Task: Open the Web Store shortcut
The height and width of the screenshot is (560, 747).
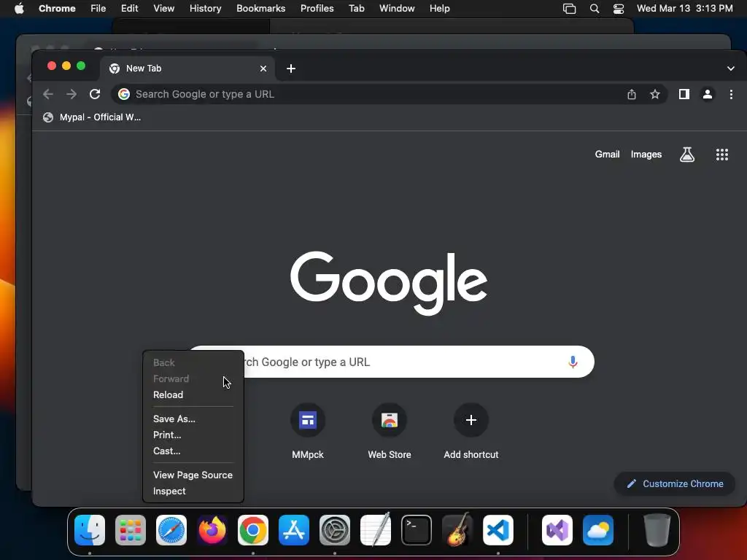Action: point(390,432)
